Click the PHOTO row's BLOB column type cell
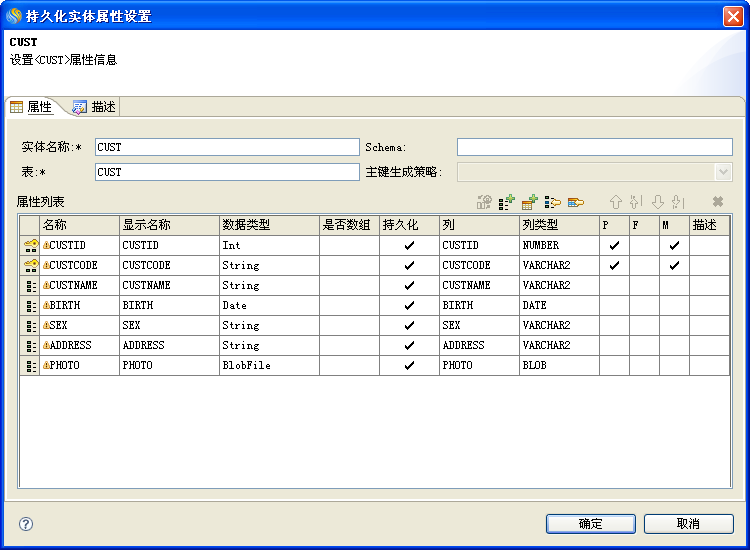The height and width of the screenshot is (550, 750). (x=558, y=366)
